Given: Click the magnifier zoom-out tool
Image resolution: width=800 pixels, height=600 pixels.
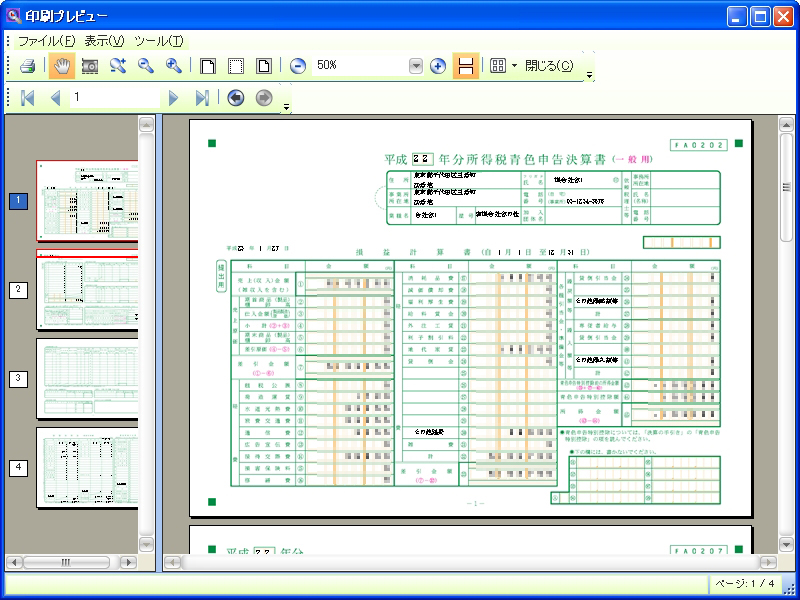Looking at the screenshot, I should tap(146, 66).
